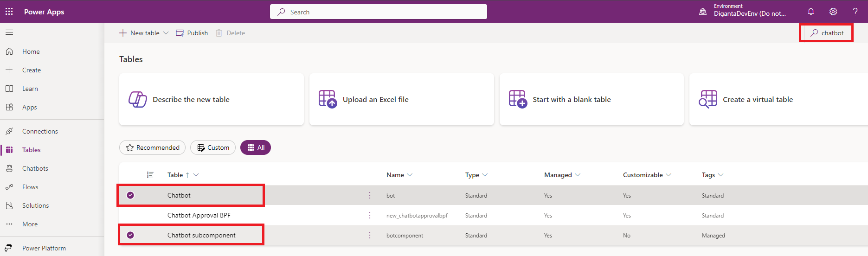Image resolution: width=868 pixels, height=256 pixels.
Task: Open the Customizable column dropdown
Action: [x=669, y=175]
